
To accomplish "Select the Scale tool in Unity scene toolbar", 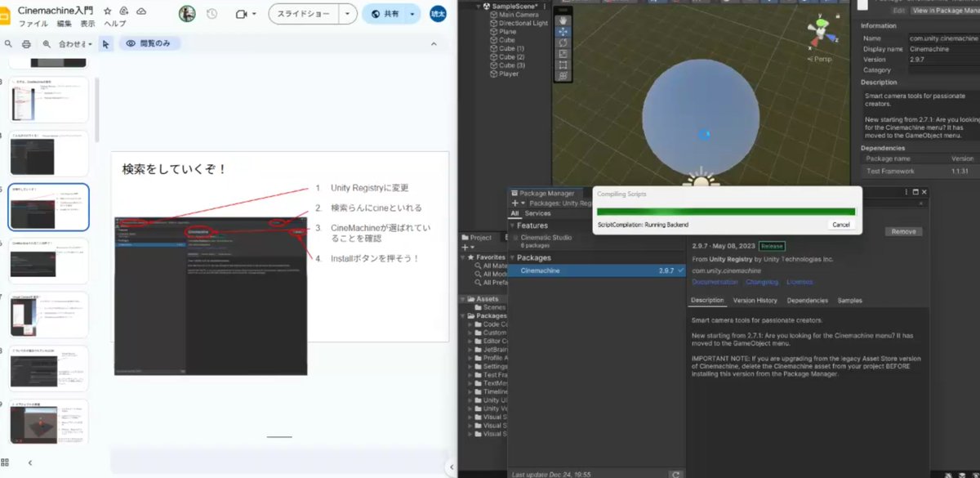I will pos(563,53).
